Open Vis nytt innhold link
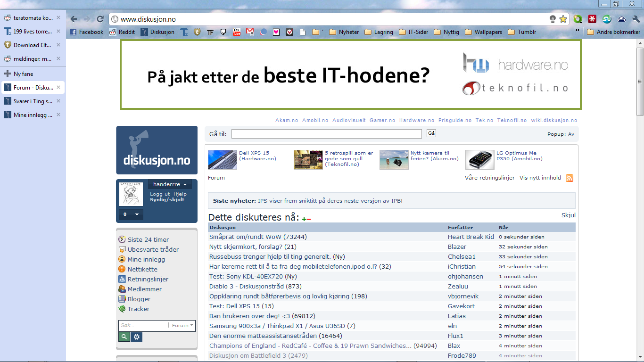This screenshot has height=362, width=644. [x=540, y=178]
